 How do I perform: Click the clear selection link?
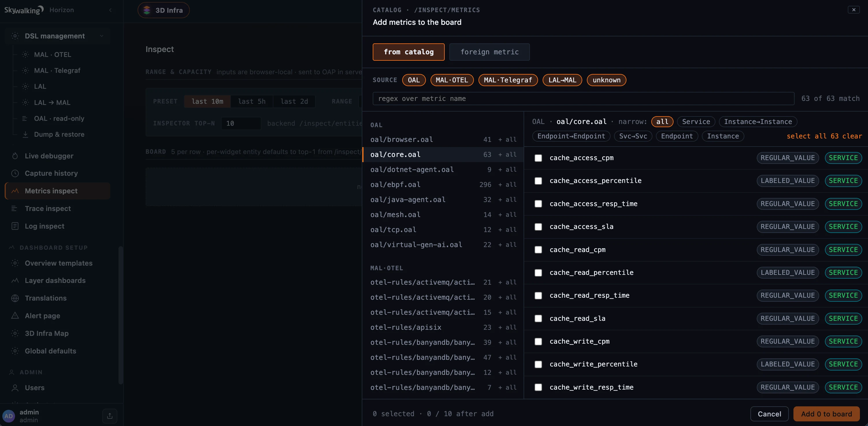[852, 136]
